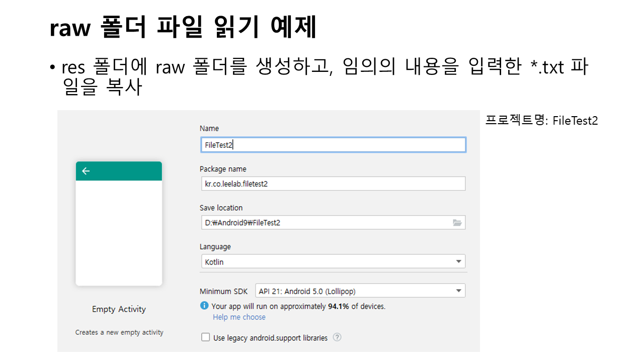Click the Creates a new empty activity description
The height and width of the screenshot is (362, 644).
click(x=119, y=332)
